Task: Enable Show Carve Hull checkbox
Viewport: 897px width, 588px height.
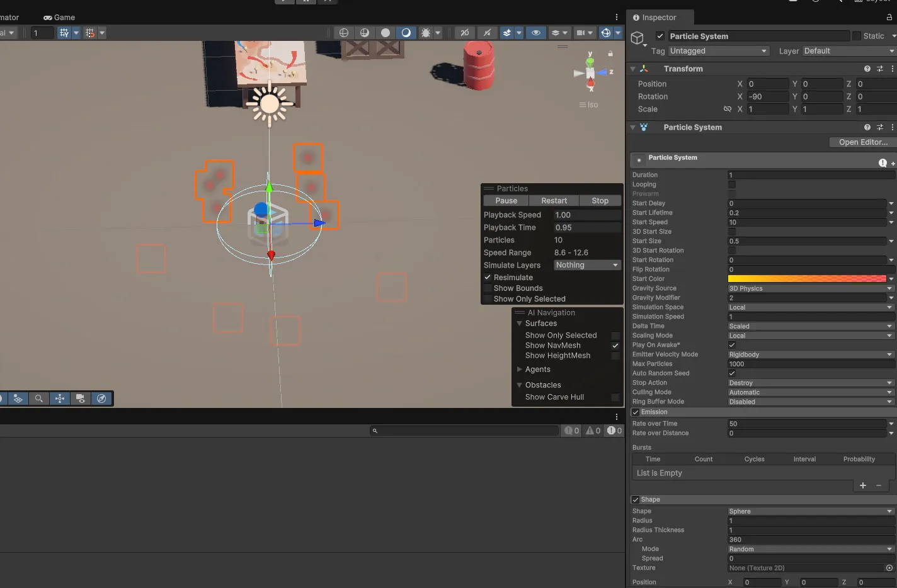Action: [615, 397]
